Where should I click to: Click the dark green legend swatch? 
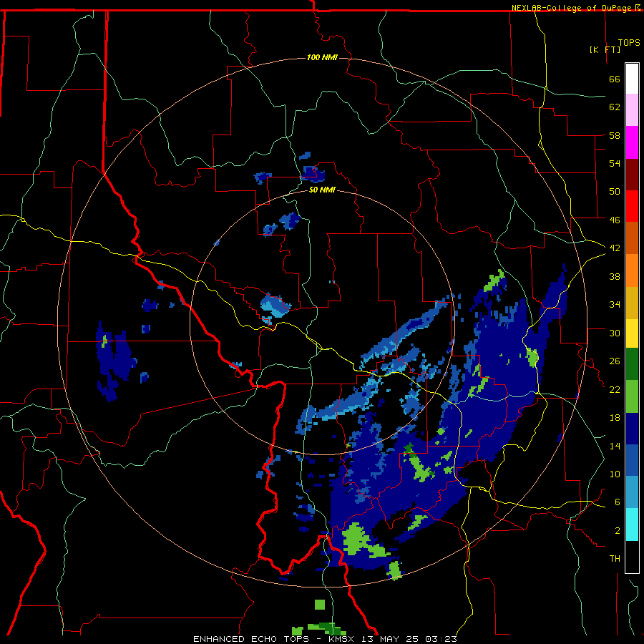[x=632, y=364]
